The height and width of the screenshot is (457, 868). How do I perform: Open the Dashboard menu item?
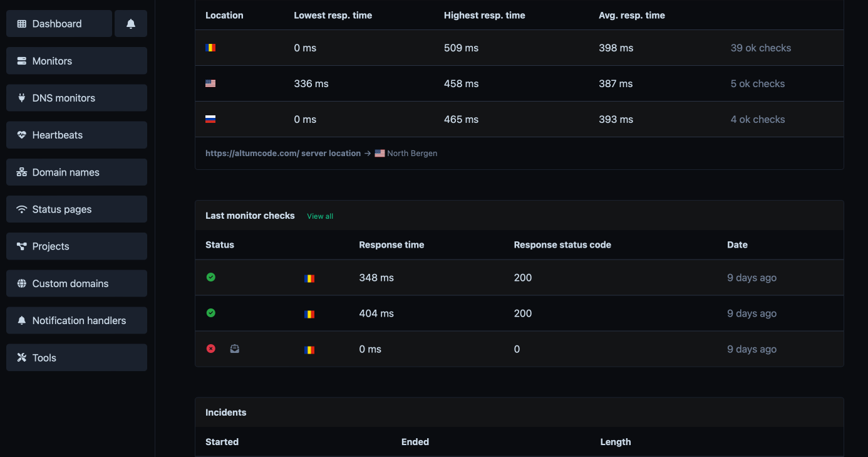[x=59, y=24]
